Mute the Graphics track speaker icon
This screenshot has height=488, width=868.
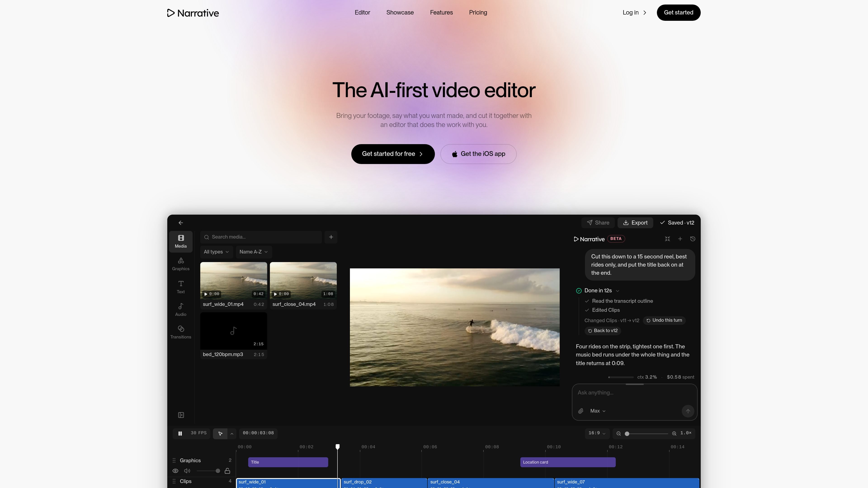187,471
